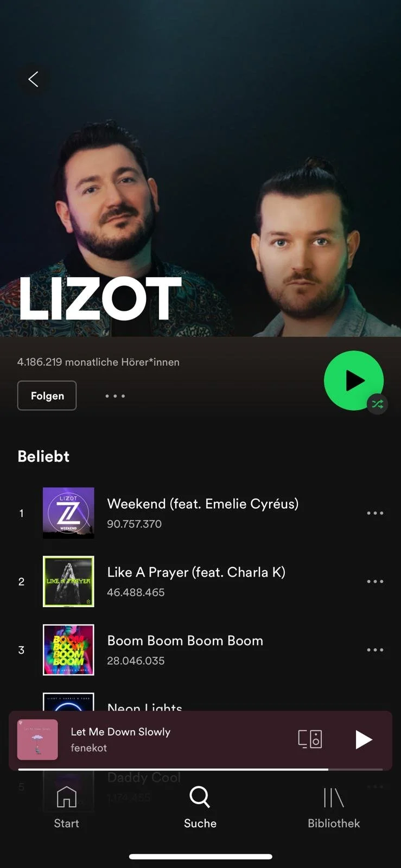Open the device connect icon in mini player

tap(310, 739)
